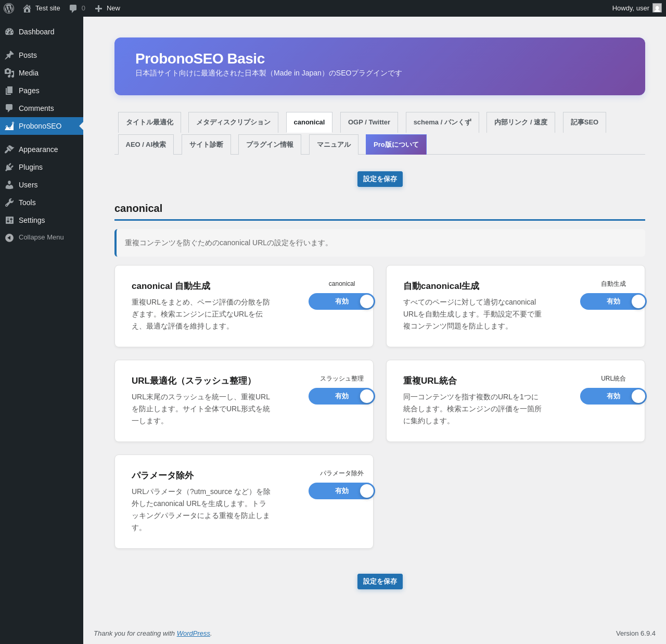Open Media in the sidebar menu
This screenshot has height=644, width=666.
(42, 73)
